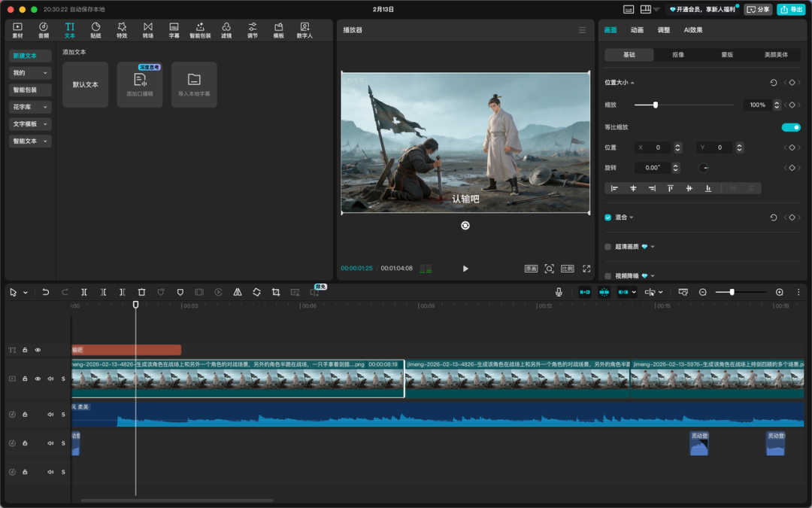
Task: Click the 缩放 scale slider handle
Action: 656,105
